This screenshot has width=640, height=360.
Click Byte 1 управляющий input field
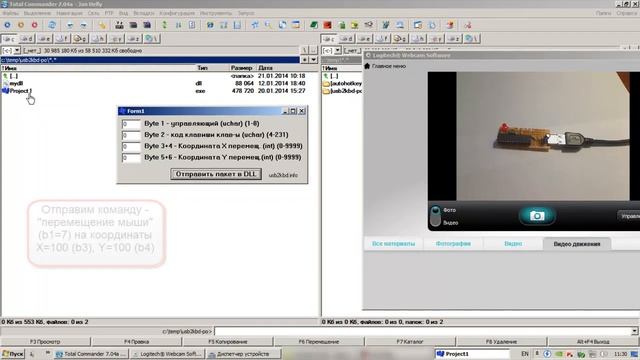131,124
